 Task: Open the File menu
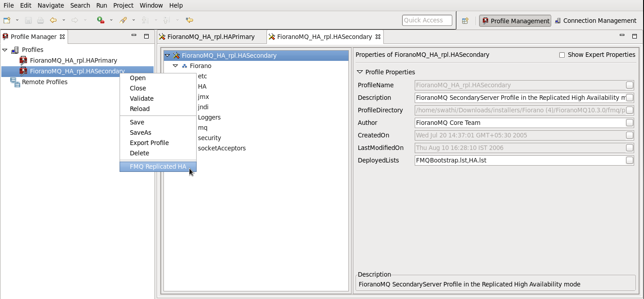9,5
